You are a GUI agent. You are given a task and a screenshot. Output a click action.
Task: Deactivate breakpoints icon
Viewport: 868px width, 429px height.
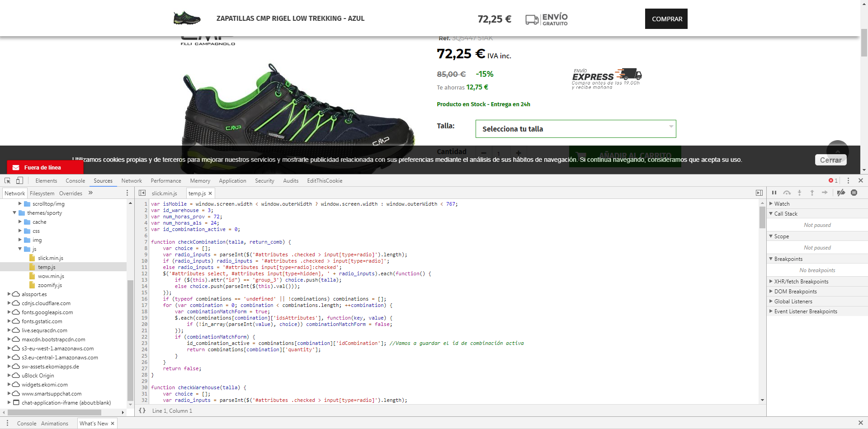[841, 193]
